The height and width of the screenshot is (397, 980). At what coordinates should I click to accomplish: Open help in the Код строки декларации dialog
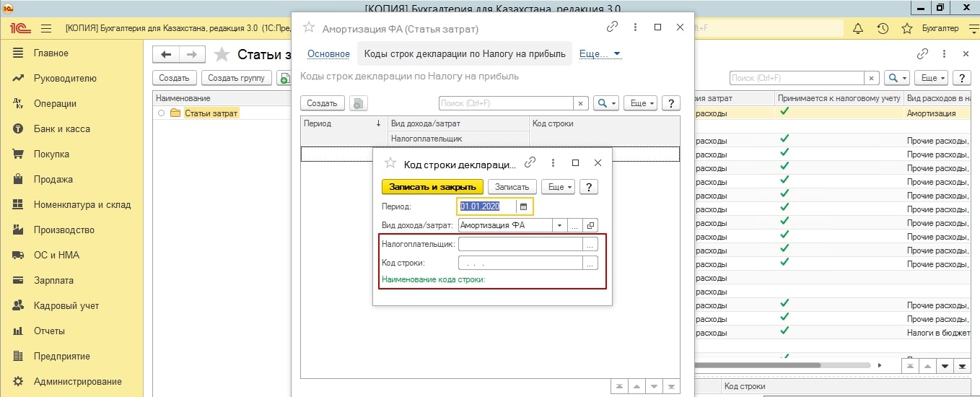pos(589,187)
